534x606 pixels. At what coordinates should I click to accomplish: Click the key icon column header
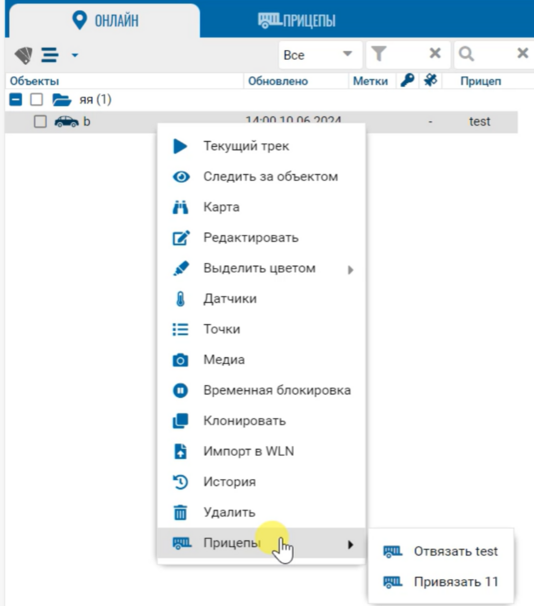point(407,80)
